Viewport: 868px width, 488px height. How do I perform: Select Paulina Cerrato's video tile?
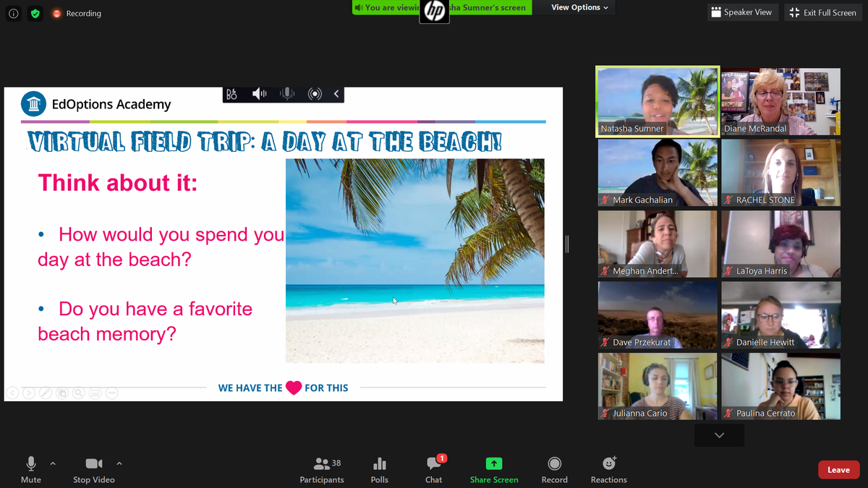click(781, 386)
